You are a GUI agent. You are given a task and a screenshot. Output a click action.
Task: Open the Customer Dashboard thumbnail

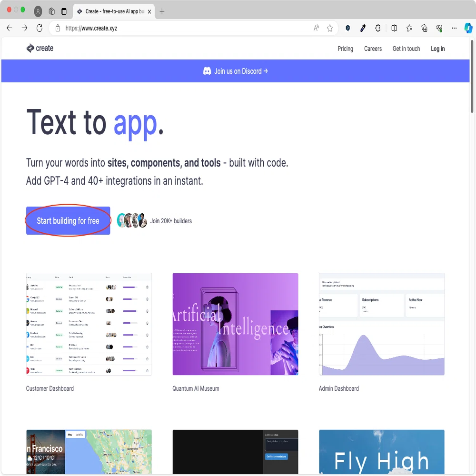[89, 324]
